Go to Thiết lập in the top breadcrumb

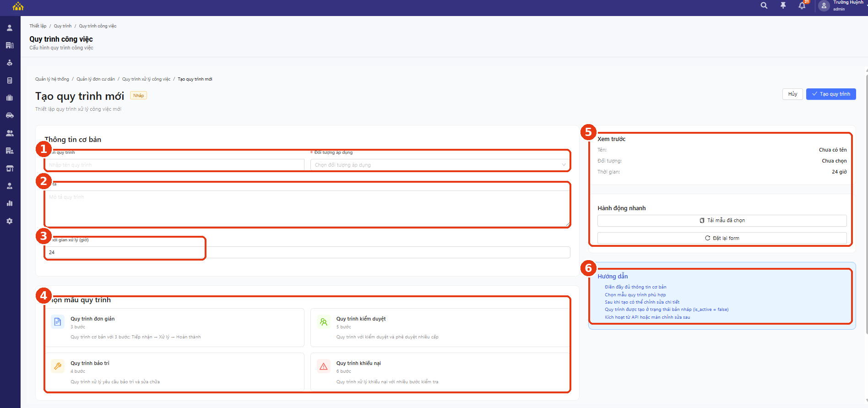pos(38,26)
